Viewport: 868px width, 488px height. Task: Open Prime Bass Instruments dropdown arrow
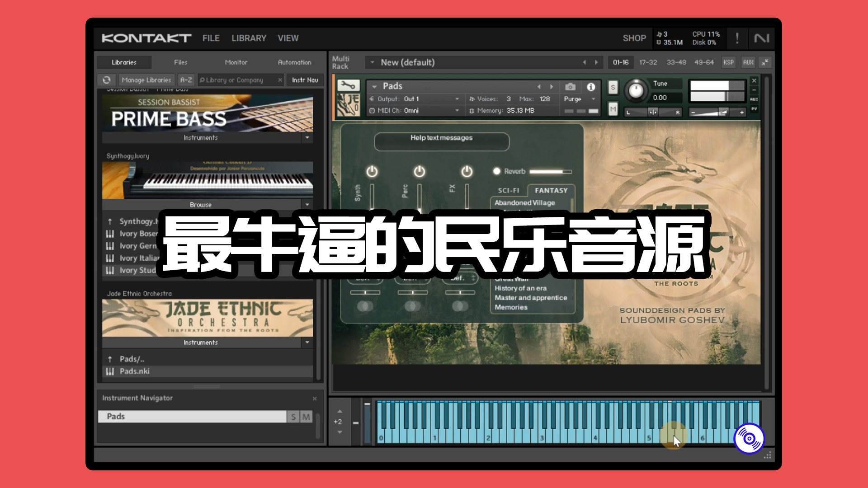307,137
